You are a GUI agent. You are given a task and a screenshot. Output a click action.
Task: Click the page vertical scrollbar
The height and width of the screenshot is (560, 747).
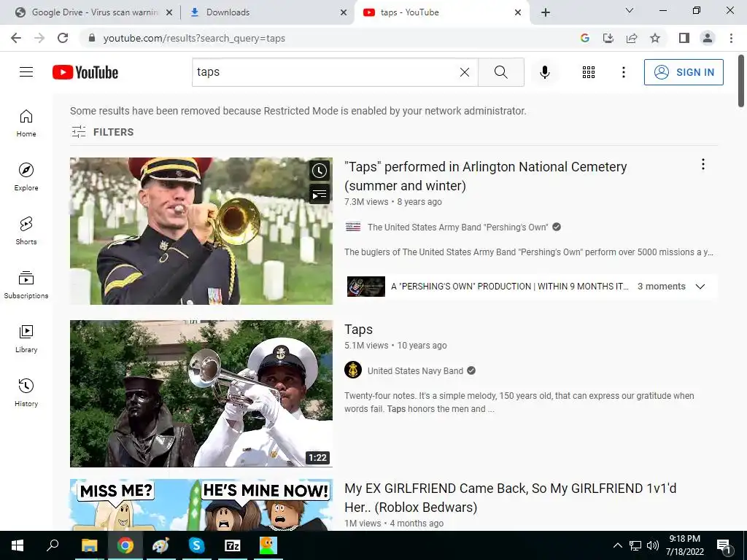tap(741, 81)
